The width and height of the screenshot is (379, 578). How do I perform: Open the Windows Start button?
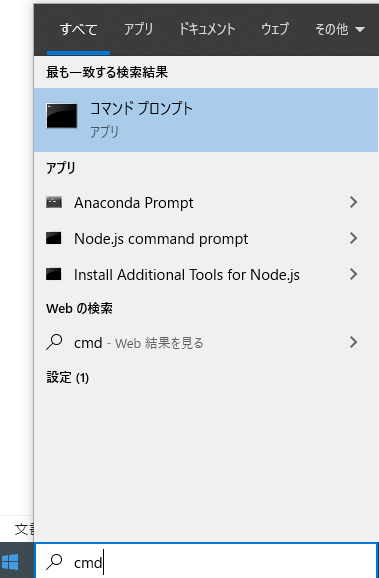[10, 562]
